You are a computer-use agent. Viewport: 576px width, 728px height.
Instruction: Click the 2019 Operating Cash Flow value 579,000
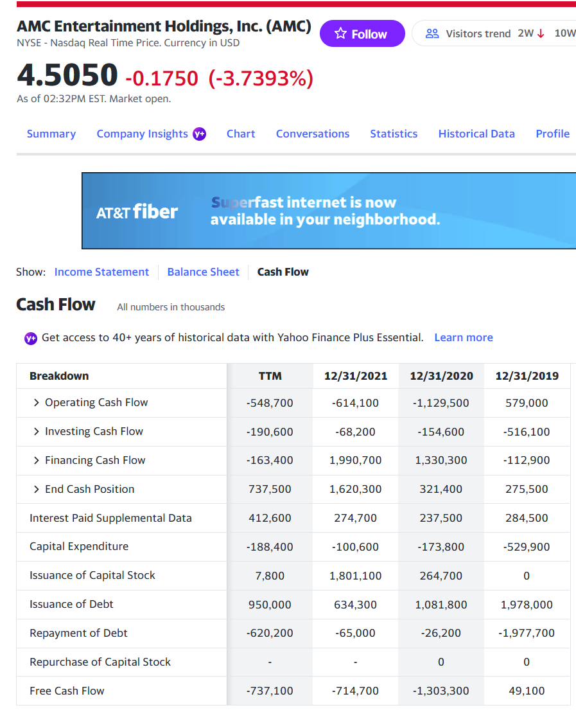point(527,403)
